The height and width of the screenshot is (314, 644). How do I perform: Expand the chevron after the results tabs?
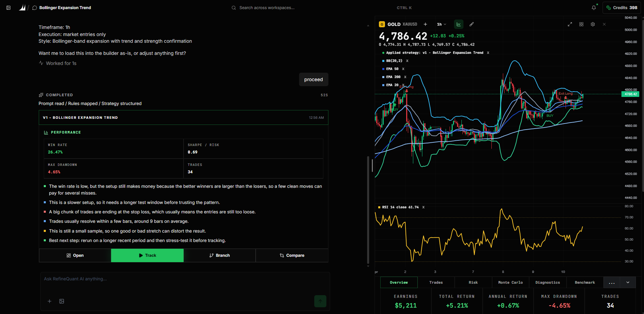(628, 282)
